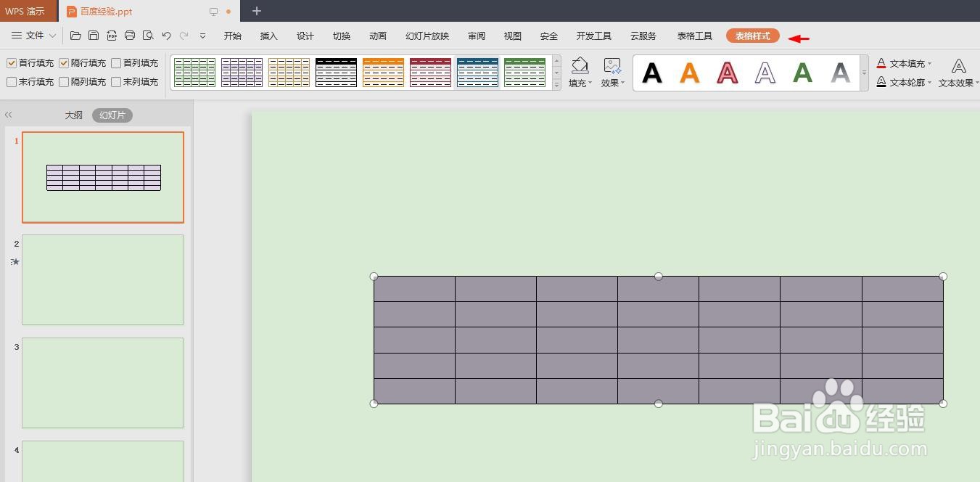Apply the orange header table style
The image size is (980, 482).
pos(383,73)
